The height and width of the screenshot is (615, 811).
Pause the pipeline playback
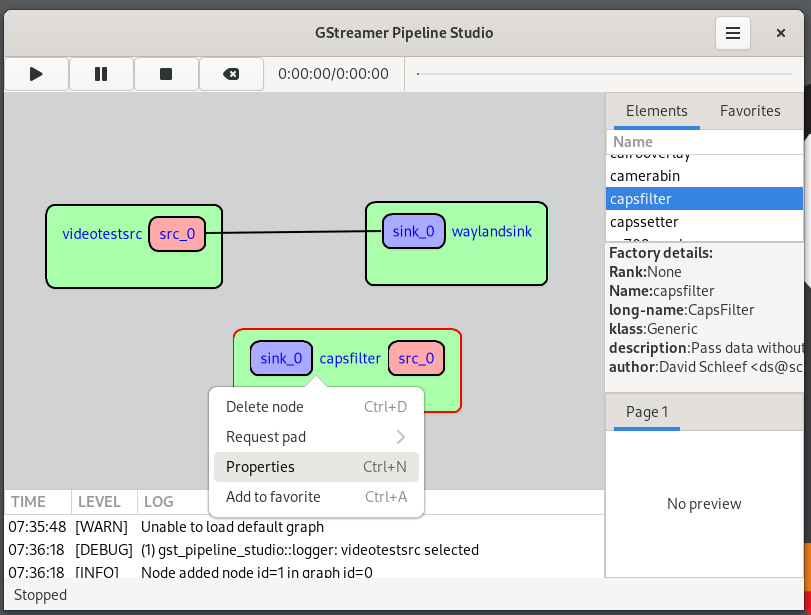pyautogui.click(x=101, y=74)
